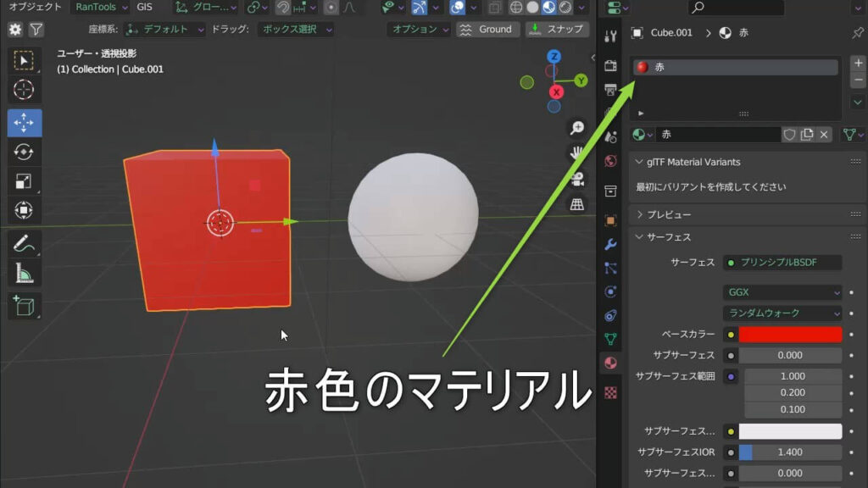Add a new material slot
The image size is (868, 488).
point(858,63)
